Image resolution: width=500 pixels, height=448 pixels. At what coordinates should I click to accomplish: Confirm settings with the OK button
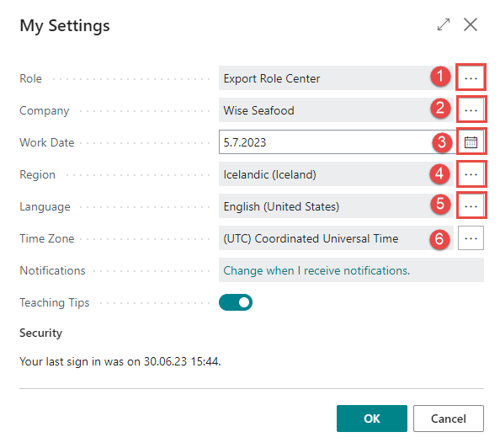pos(372,419)
